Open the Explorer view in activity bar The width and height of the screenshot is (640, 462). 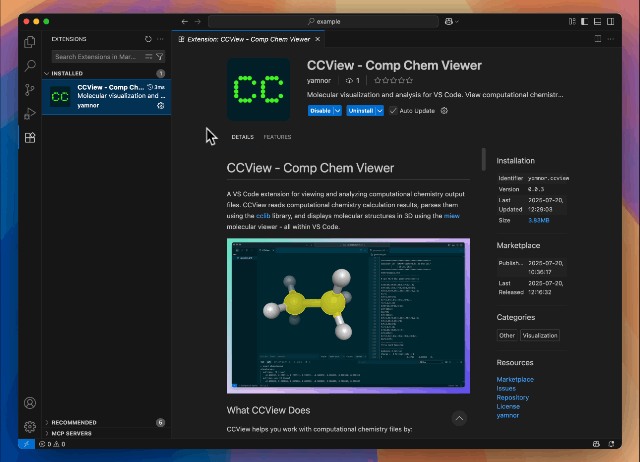[30, 42]
